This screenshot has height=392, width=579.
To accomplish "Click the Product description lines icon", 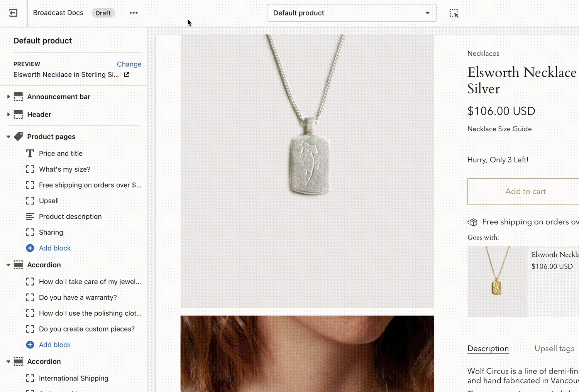I will pyautogui.click(x=30, y=217).
